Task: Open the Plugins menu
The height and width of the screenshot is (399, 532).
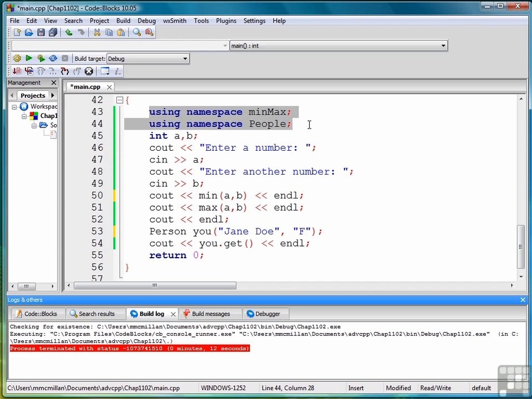Action: [226, 21]
